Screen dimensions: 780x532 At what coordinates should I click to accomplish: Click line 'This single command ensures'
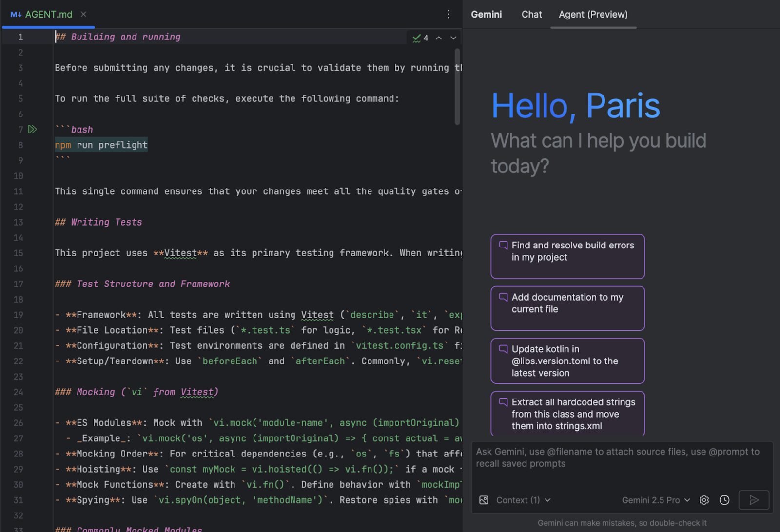pyautogui.click(x=258, y=191)
